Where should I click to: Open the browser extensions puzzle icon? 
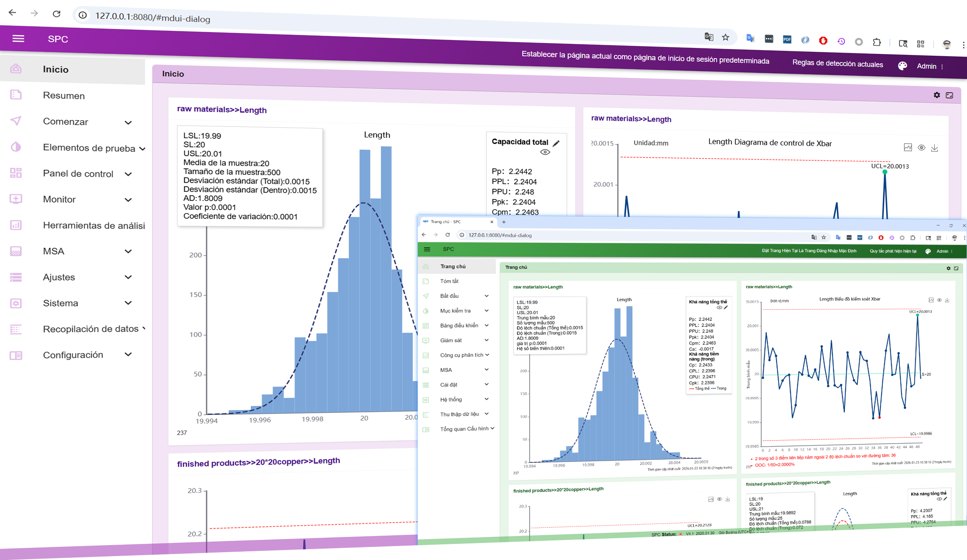pos(877,42)
